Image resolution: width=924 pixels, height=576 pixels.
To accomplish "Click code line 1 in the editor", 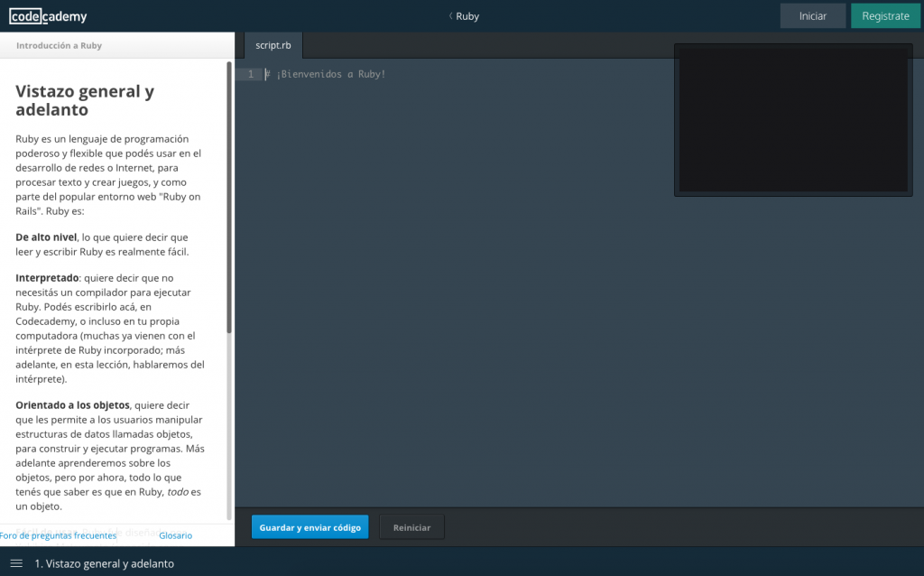I will tap(325, 74).
